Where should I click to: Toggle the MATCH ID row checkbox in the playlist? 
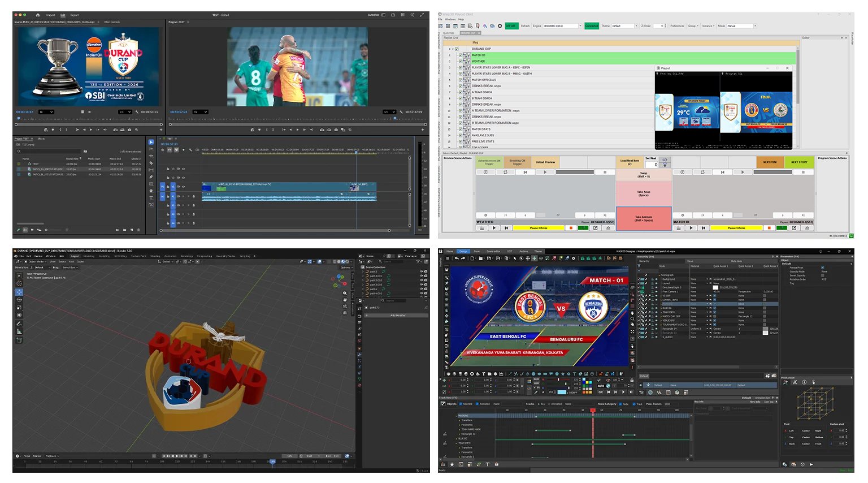[x=460, y=55]
